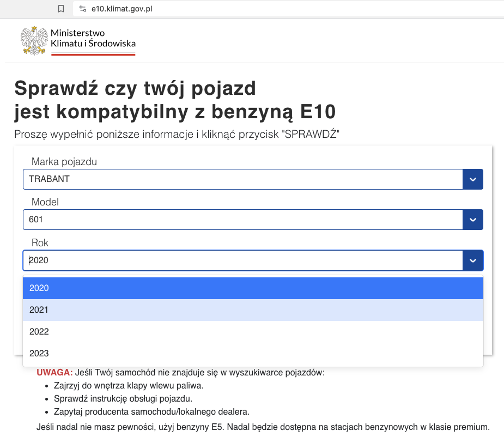
Task: Click the TRABANT vehicle brand field
Action: [243, 179]
